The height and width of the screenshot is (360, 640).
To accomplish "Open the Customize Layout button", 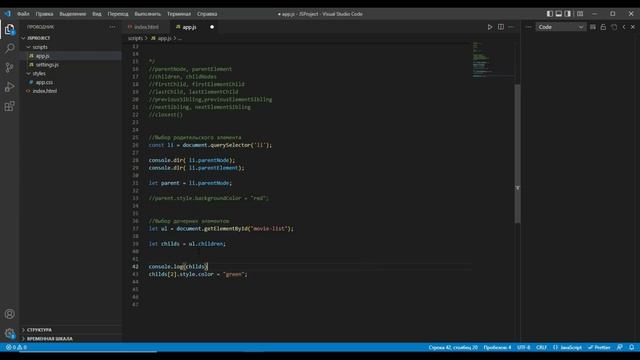I will tap(580, 13).
